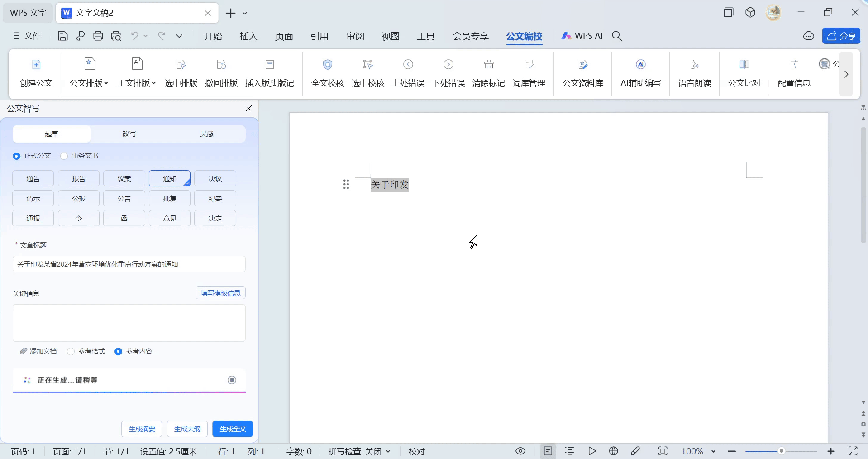Switch to 审阅 ribbon tab
The width and height of the screenshot is (868, 459).
click(x=355, y=36)
